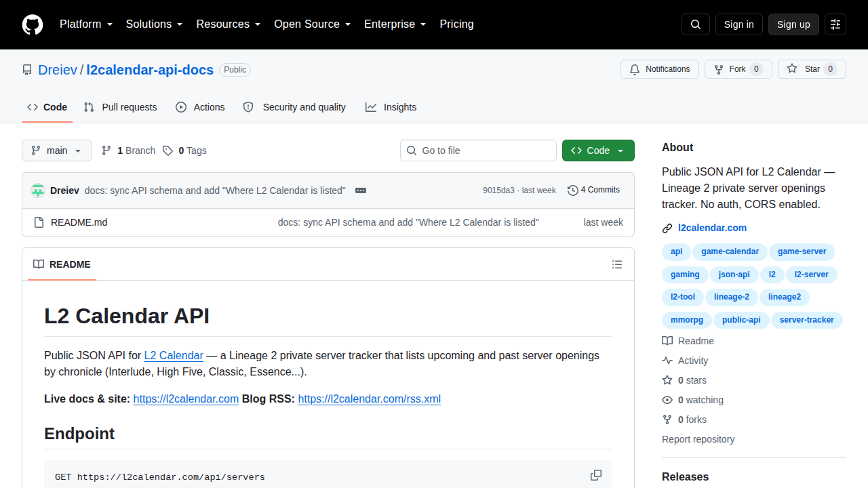Screen dimensions: 868x488
Task: Click Dreiev's avatar in the commit row
Action: coord(38,190)
